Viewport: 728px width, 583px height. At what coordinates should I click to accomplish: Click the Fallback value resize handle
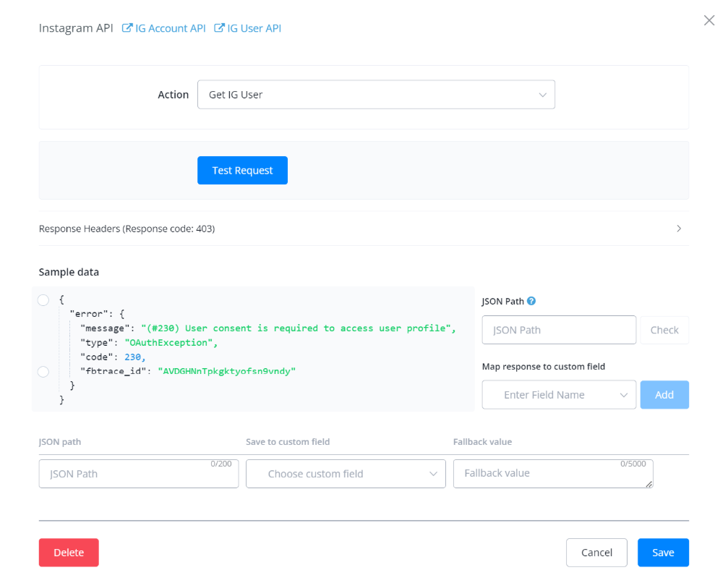(648, 484)
